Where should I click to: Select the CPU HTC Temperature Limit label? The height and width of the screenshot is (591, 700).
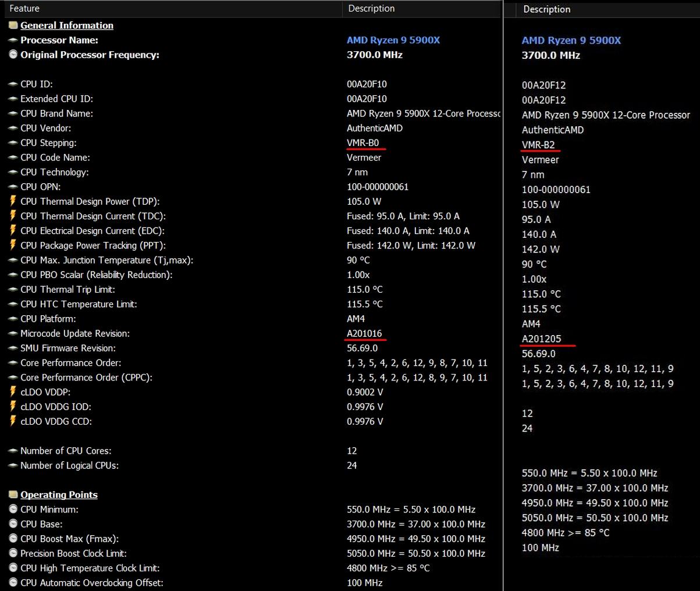[x=79, y=304]
